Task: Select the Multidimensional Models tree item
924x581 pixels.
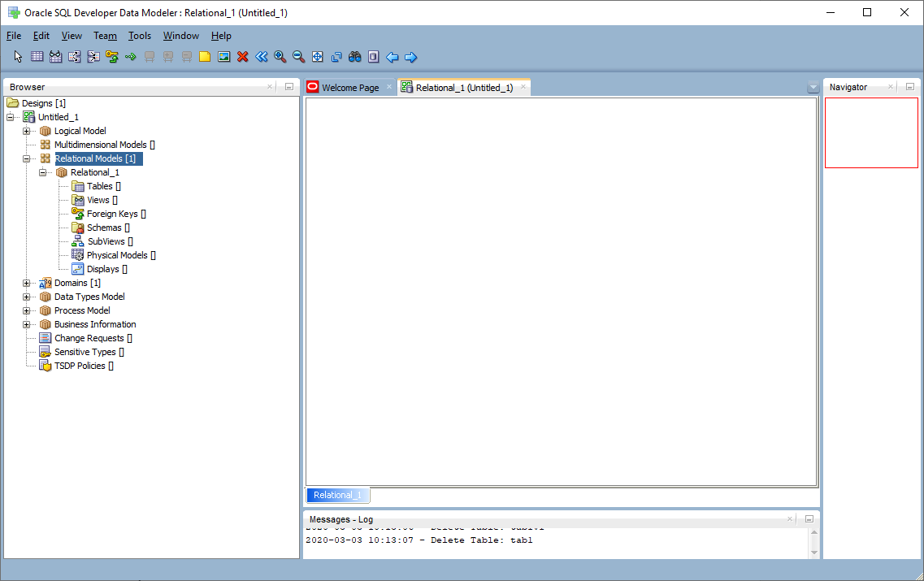Action: point(104,145)
